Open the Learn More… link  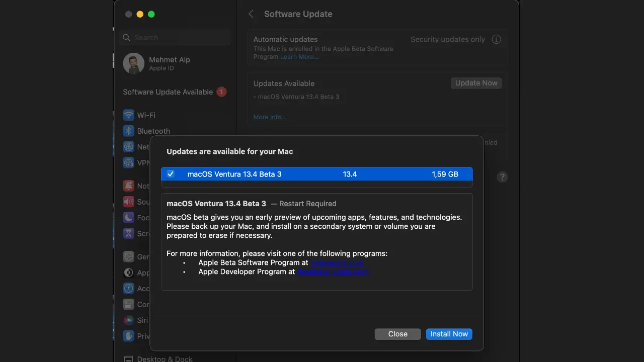pos(299,57)
